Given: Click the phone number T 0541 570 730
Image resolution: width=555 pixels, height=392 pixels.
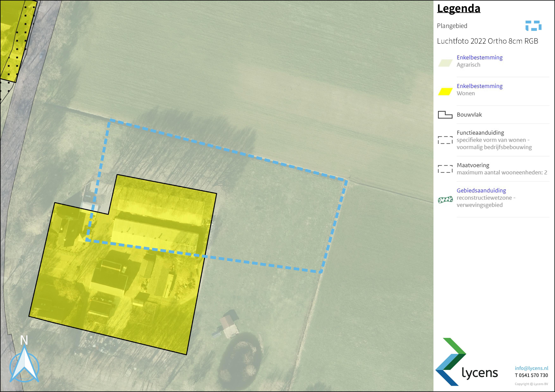Looking at the screenshot, I should coord(531,375).
